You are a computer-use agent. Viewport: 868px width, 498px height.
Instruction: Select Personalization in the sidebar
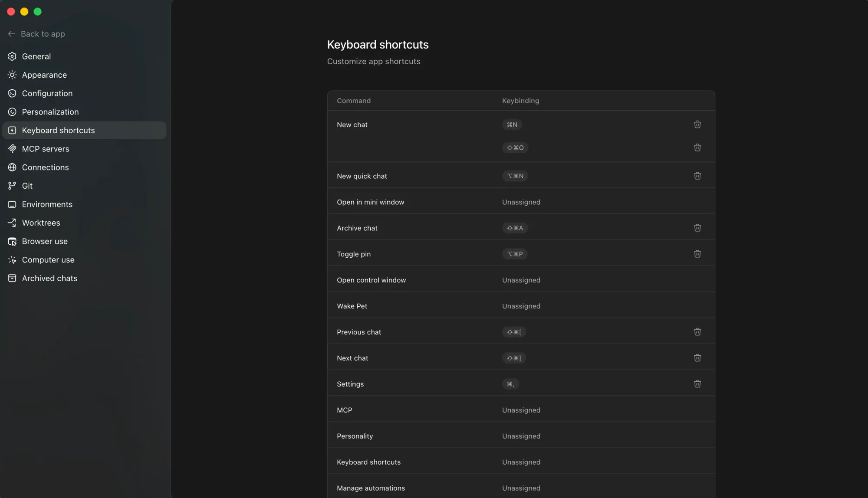point(84,112)
